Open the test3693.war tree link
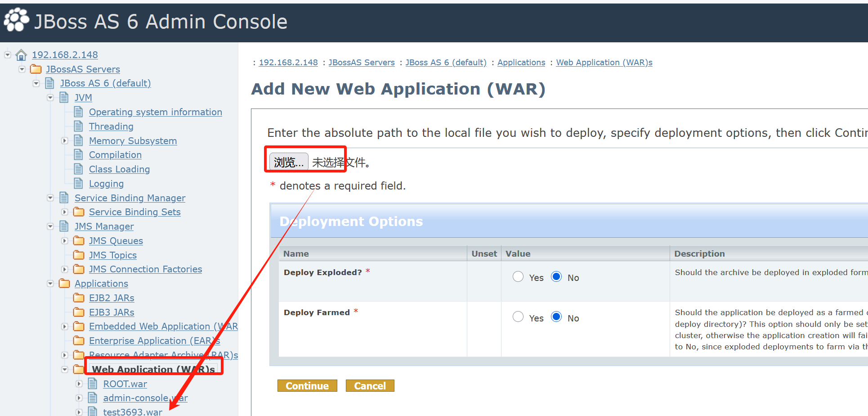This screenshot has height=416, width=868. coord(133,411)
